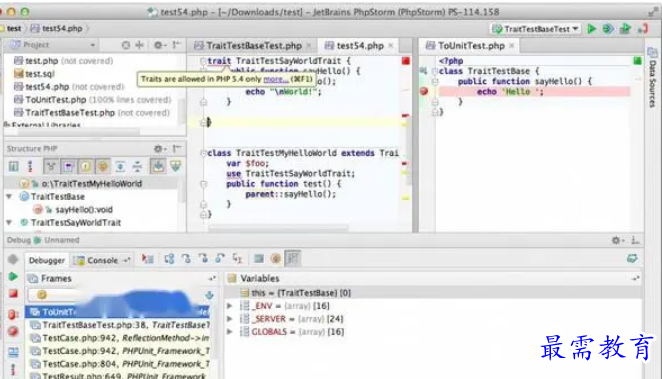Hide the Project panel with its hide icon
This screenshot has height=379, width=662.
176,44
